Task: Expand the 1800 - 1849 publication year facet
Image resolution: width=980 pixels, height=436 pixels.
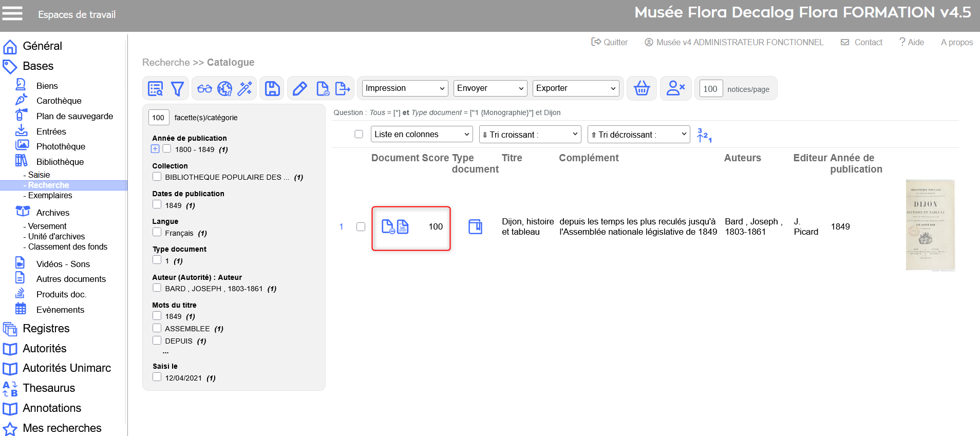Action: pyautogui.click(x=155, y=149)
